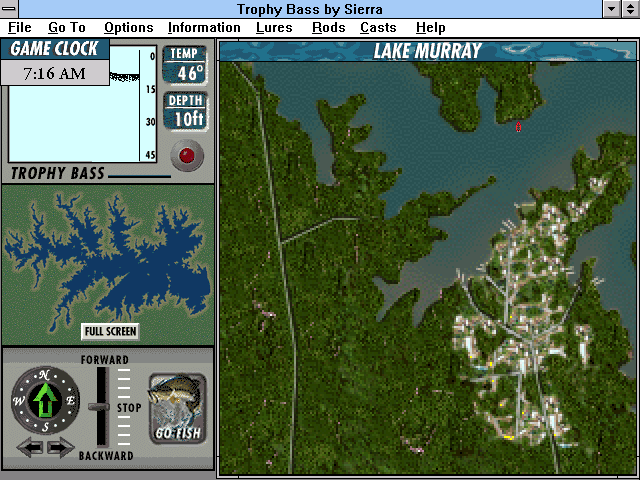This screenshot has width=640, height=480.
Task: Open the Rods menu
Action: [x=329, y=27]
